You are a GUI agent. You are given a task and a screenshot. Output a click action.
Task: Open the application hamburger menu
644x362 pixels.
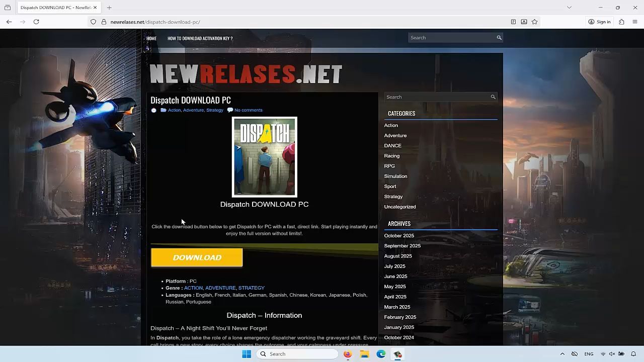634,22
